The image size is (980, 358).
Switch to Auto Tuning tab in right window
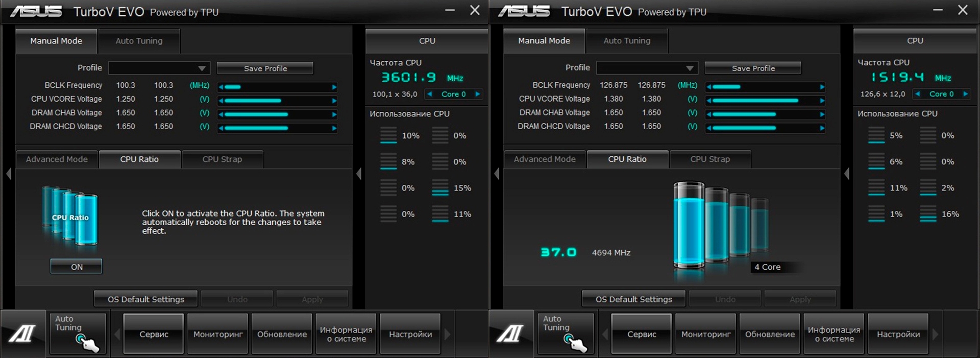pos(627,41)
